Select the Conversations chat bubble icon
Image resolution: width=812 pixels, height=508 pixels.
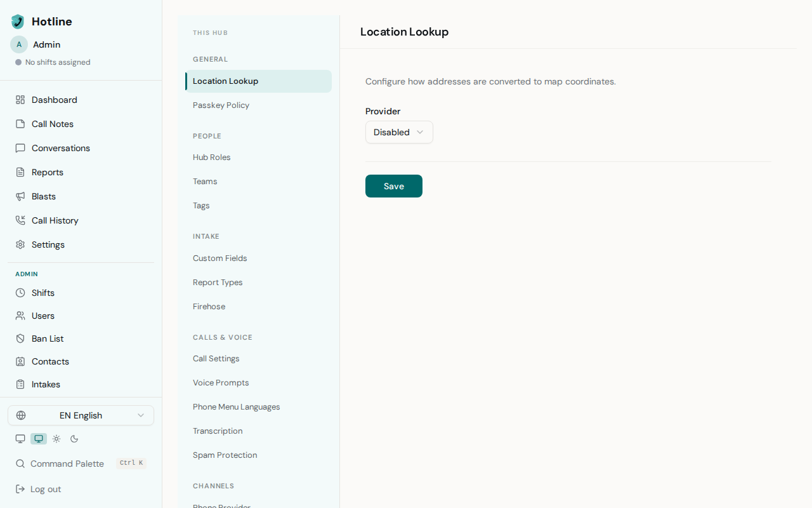coord(20,148)
